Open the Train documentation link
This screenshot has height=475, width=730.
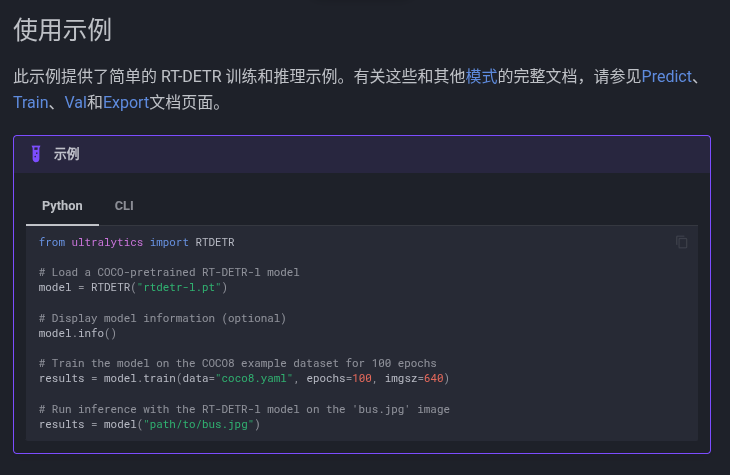click(x=31, y=102)
